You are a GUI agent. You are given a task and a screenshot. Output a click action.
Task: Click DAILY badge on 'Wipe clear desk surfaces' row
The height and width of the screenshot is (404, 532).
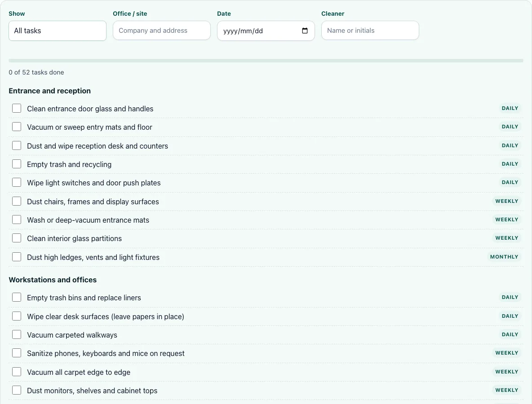510,316
